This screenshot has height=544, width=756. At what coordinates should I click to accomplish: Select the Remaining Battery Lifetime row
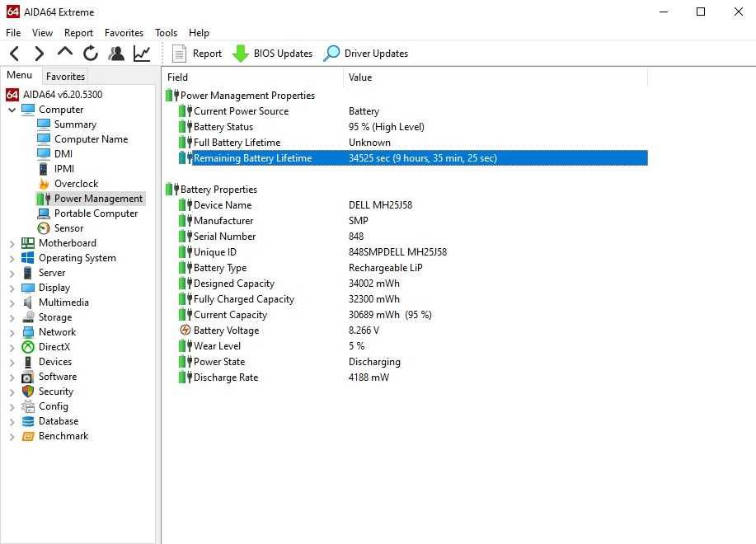pos(414,158)
